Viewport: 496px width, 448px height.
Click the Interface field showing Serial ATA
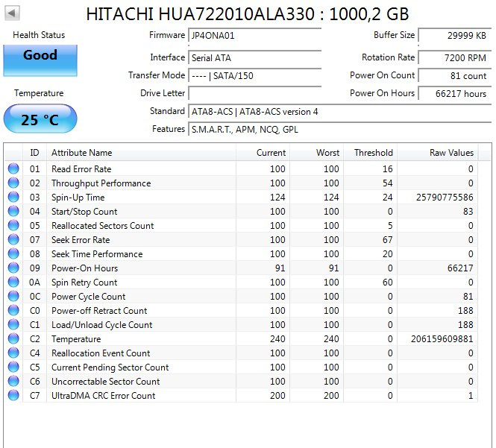255,57
